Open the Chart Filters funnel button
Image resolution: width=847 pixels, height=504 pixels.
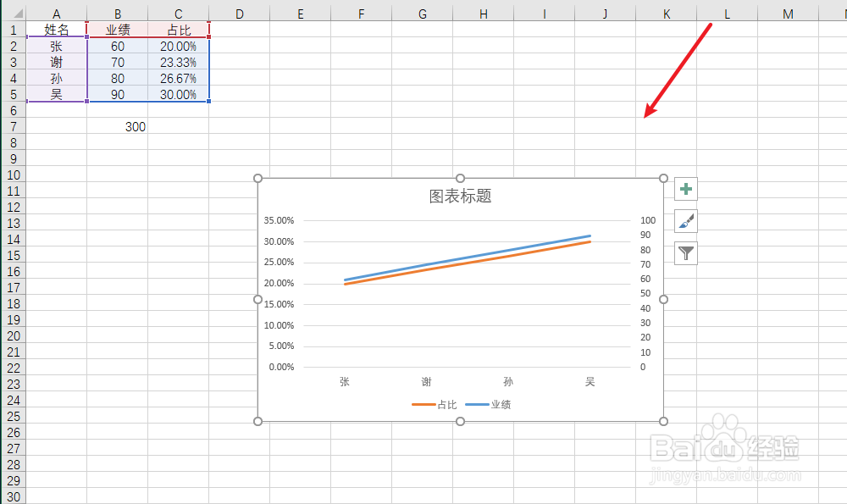pos(686,252)
